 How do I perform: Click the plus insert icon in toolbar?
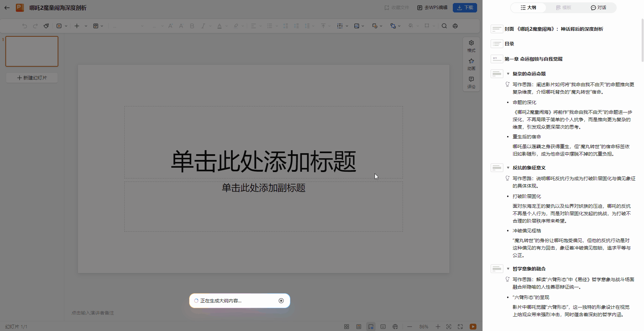point(77,26)
